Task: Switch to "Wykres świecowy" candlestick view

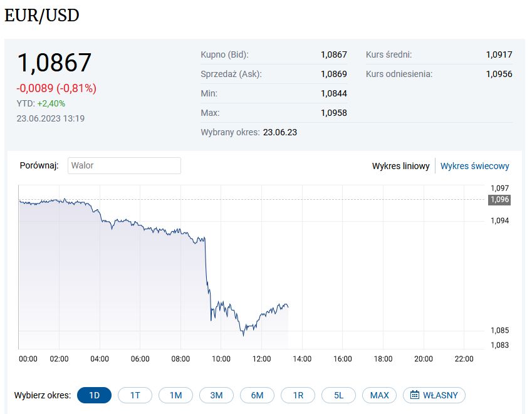Action: 476,166
